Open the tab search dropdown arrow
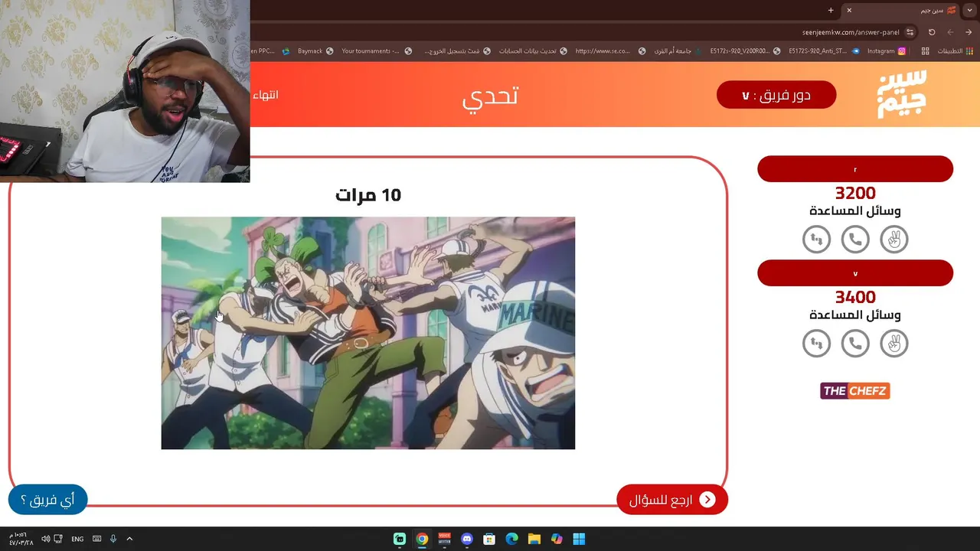The height and width of the screenshot is (551, 980). click(x=970, y=10)
